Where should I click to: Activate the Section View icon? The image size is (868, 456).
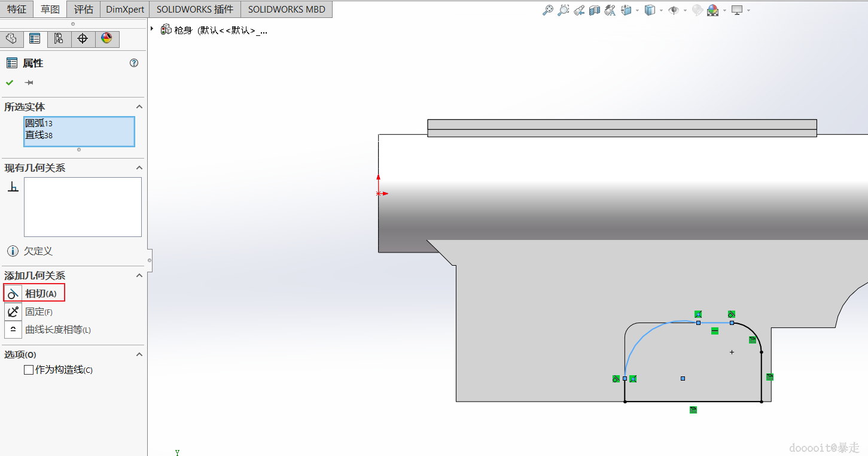(594, 10)
